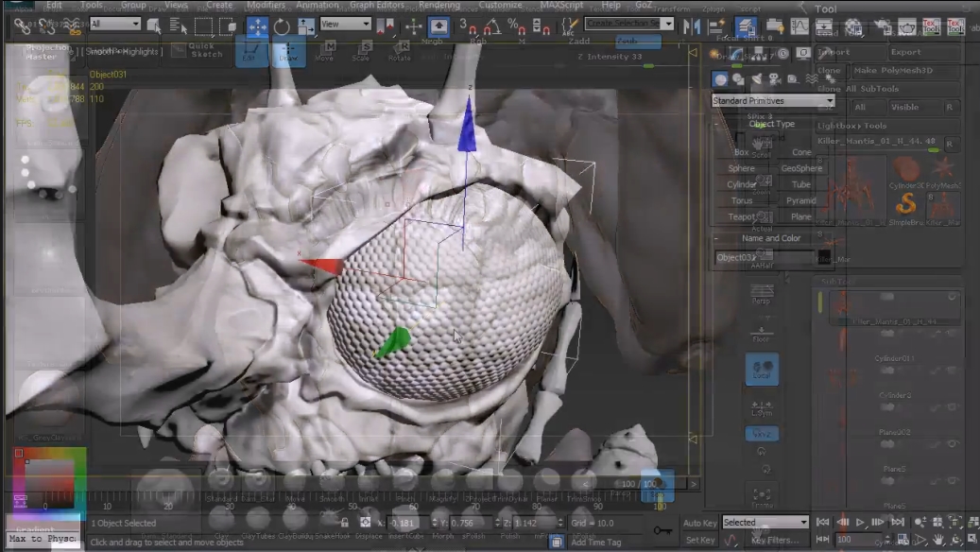980x552 pixels.
Task: Open the Curve Editor
Action: pyautogui.click(x=799, y=26)
